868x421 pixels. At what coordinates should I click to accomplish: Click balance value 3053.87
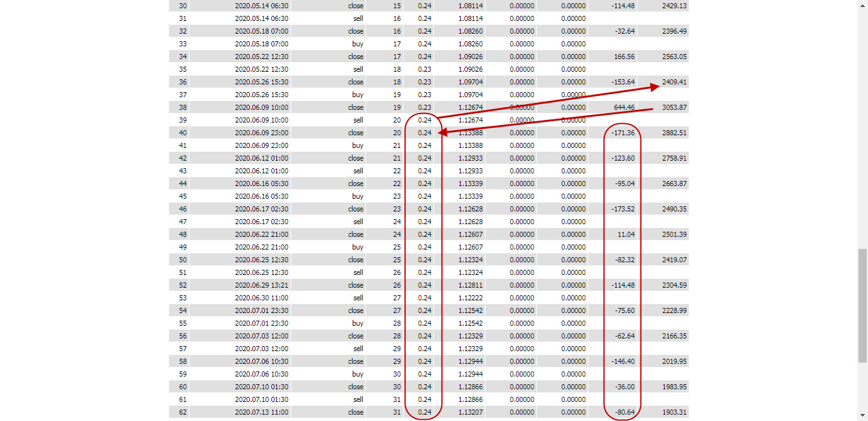pos(674,107)
